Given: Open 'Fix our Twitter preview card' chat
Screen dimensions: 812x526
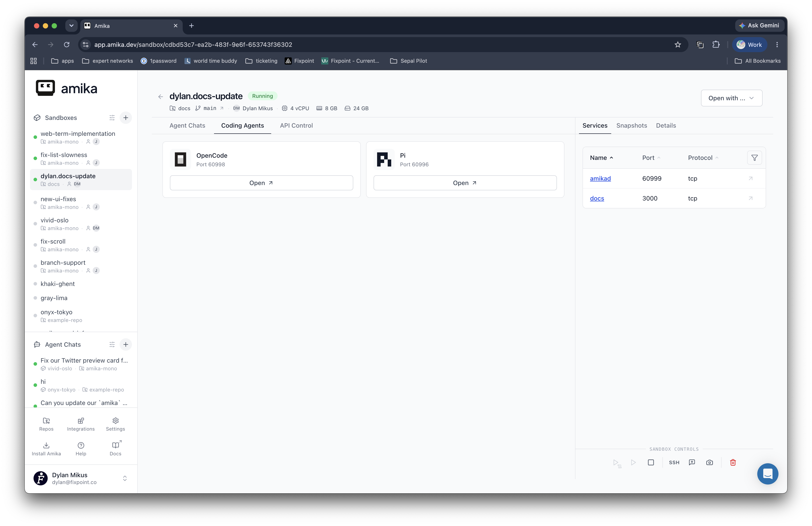Looking at the screenshot, I should [81, 364].
